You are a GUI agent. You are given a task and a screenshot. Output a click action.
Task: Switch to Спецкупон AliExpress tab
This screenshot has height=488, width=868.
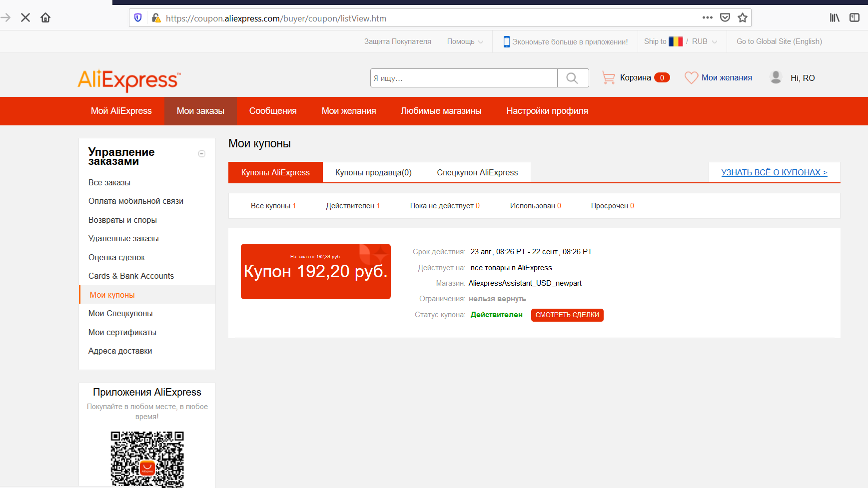pos(477,172)
